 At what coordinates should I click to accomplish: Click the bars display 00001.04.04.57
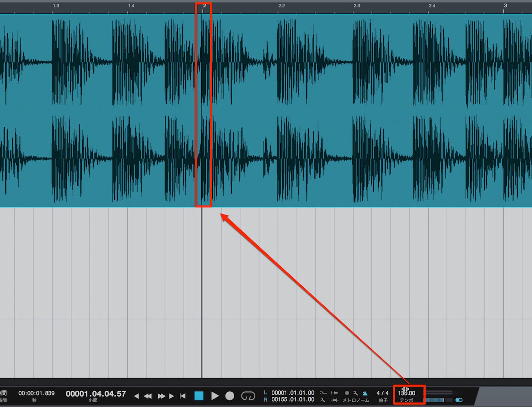(96, 394)
